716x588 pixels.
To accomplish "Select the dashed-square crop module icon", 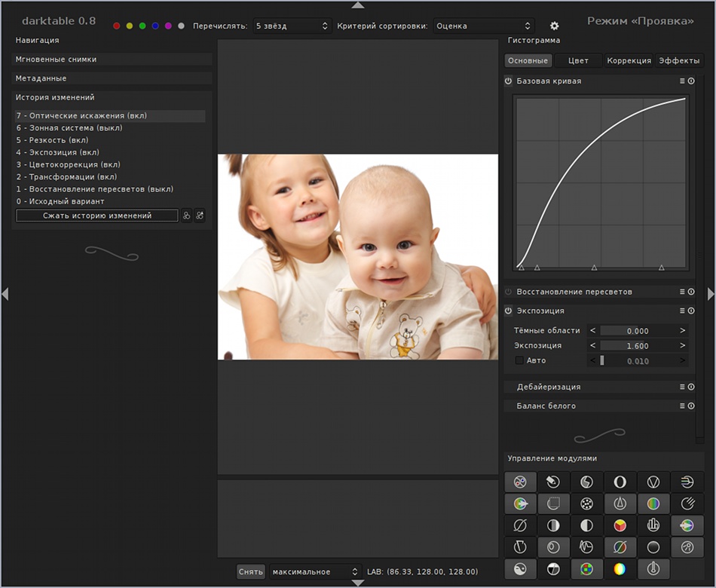I will (553, 504).
